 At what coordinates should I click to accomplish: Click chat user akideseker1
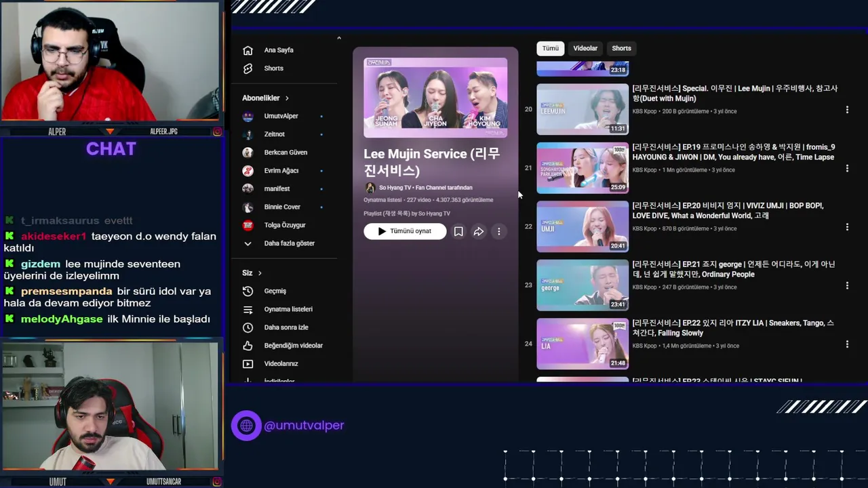click(54, 237)
